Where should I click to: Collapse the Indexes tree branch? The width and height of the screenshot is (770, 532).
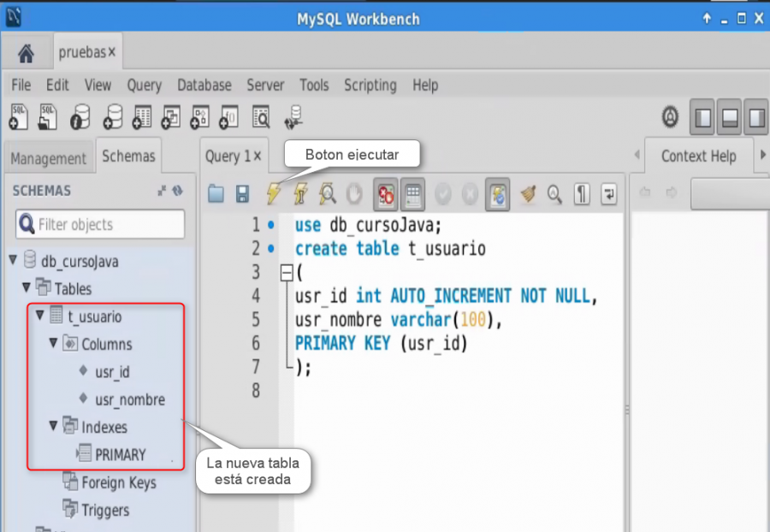click(x=55, y=427)
